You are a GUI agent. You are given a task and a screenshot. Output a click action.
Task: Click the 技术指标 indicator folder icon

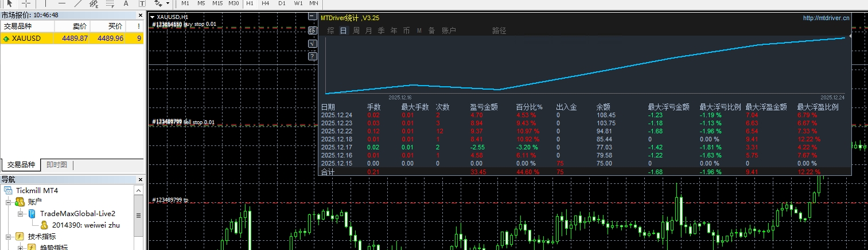pos(19,236)
